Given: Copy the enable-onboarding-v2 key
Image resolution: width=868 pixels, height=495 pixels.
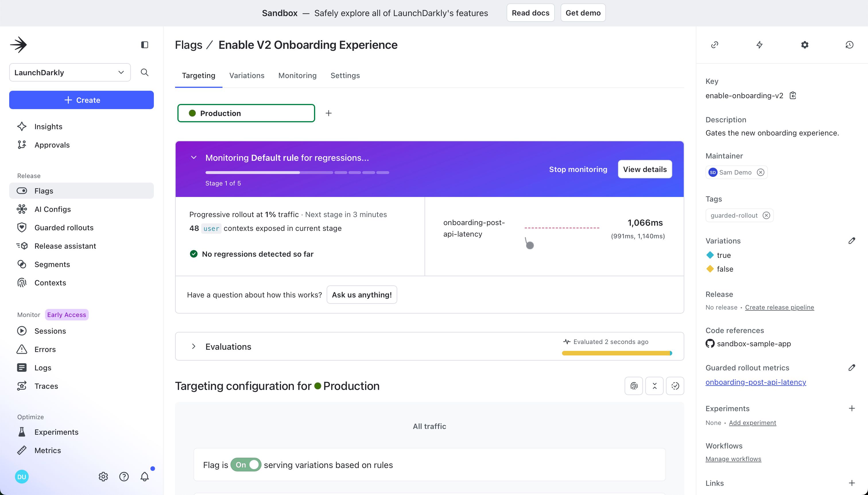Looking at the screenshot, I should [x=793, y=96].
